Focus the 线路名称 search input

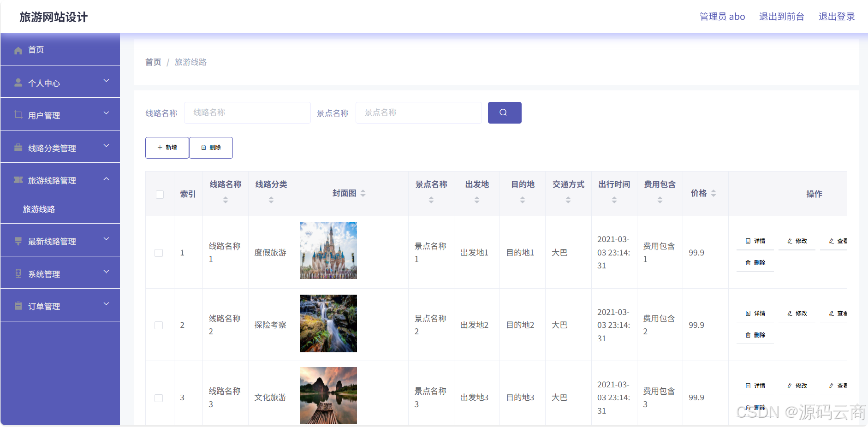(247, 113)
